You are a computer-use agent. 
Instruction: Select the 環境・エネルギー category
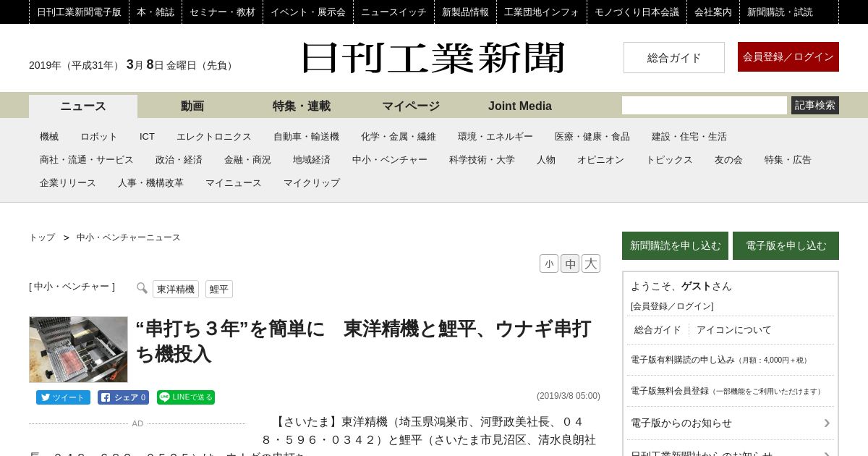tap(495, 136)
